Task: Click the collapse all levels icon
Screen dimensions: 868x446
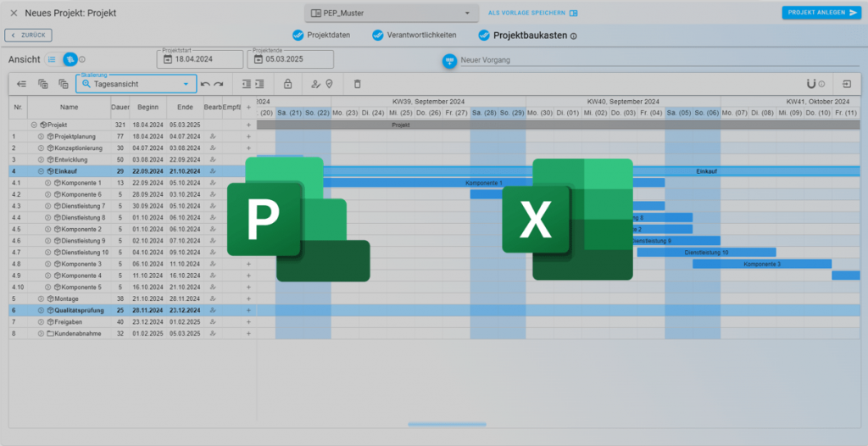Action: click(64, 84)
